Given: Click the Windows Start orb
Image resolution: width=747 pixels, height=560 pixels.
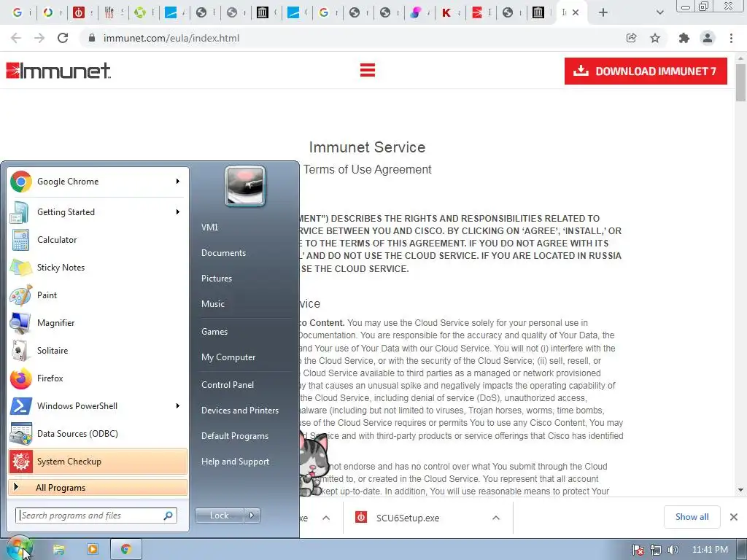Looking at the screenshot, I should coord(19,550).
